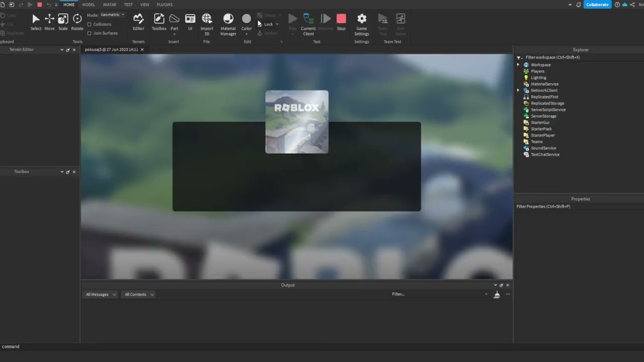
Task: Click the stop square in quick access bar
Action: coord(40,5)
